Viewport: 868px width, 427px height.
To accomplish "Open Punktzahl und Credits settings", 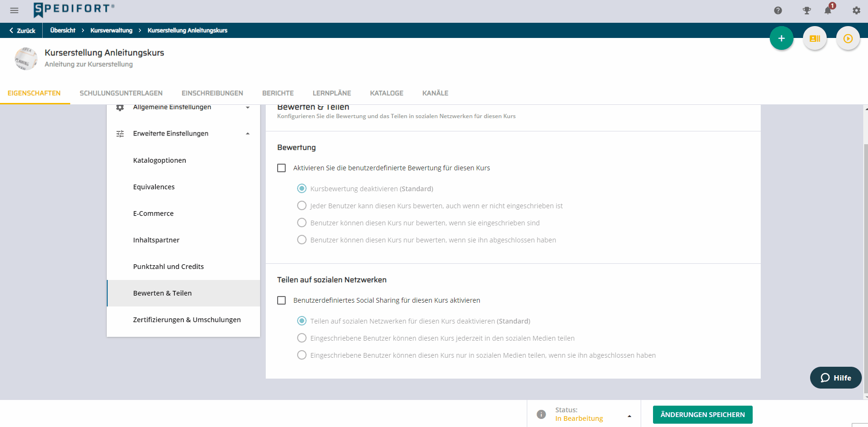I will [183, 267].
